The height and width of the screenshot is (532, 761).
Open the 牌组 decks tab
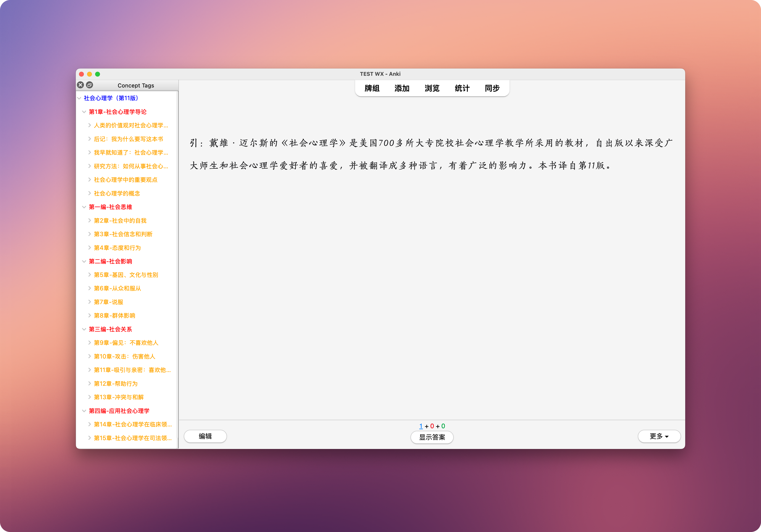[372, 88]
